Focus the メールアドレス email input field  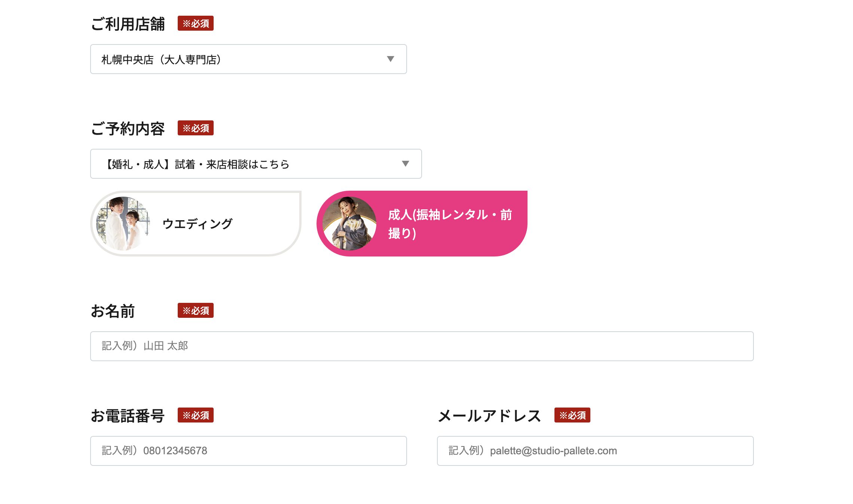click(595, 451)
